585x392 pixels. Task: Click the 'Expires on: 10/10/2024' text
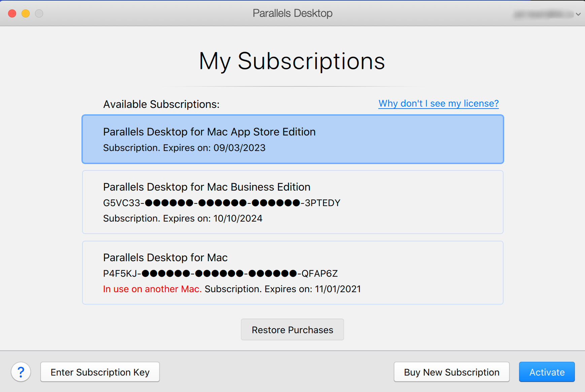(212, 219)
